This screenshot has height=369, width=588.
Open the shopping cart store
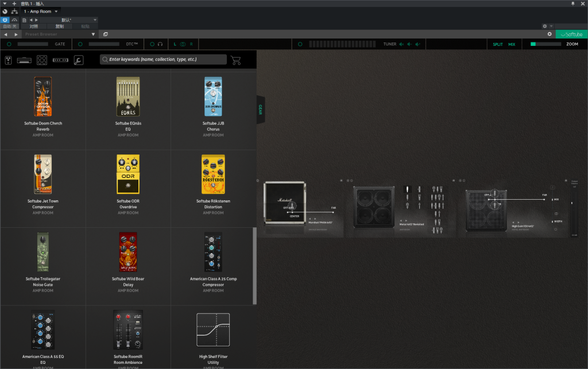point(236,60)
